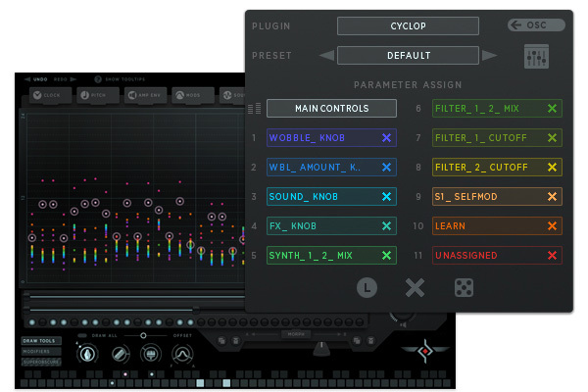
Task: Select the curve shape draw tool
Action: click(x=182, y=354)
